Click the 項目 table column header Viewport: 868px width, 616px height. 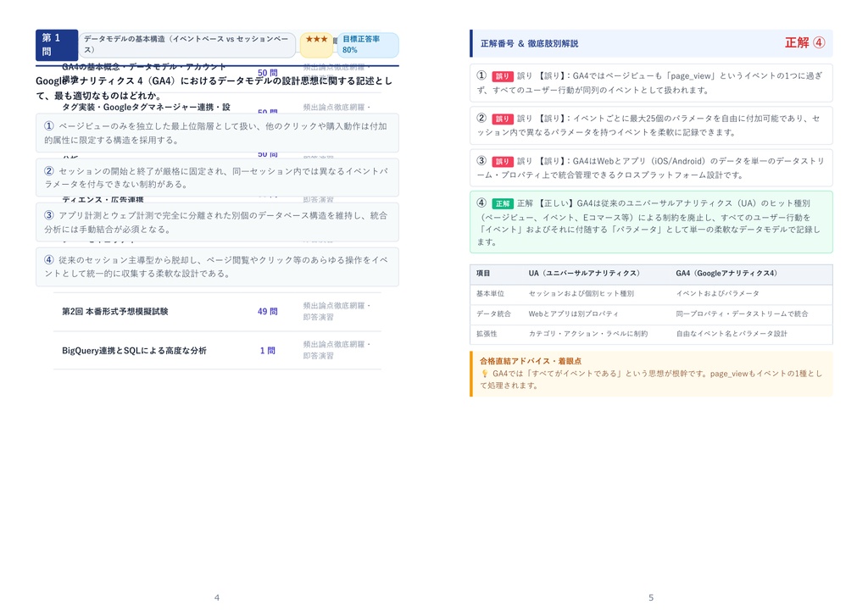pyautogui.click(x=482, y=274)
